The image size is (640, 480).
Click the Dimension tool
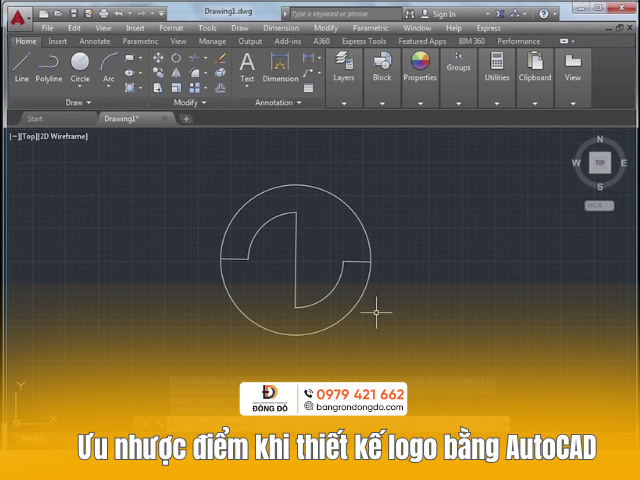pos(280,68)
